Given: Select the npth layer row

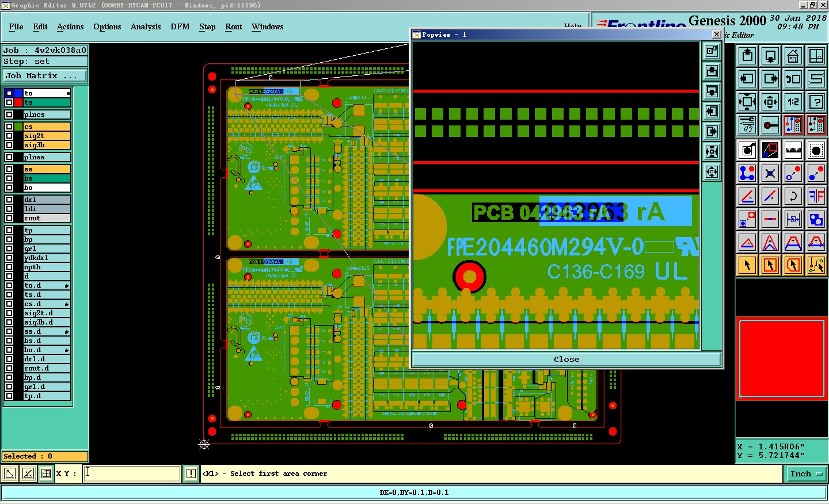Looking at the screenshot, I should pos(47,267).
